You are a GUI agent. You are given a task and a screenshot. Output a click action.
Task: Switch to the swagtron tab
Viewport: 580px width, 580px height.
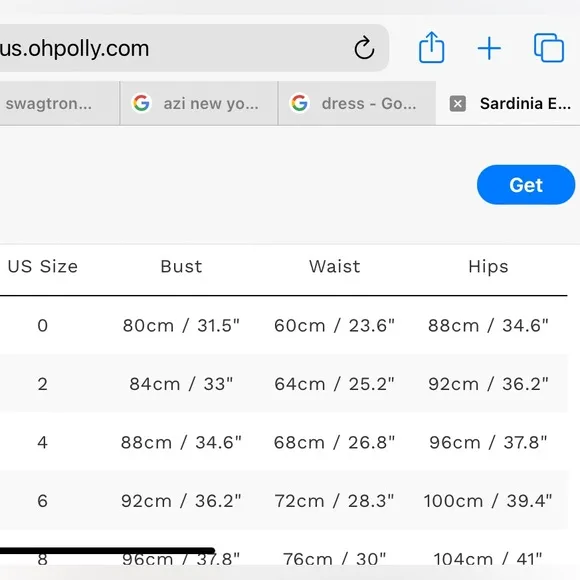[x=59, y=104]
